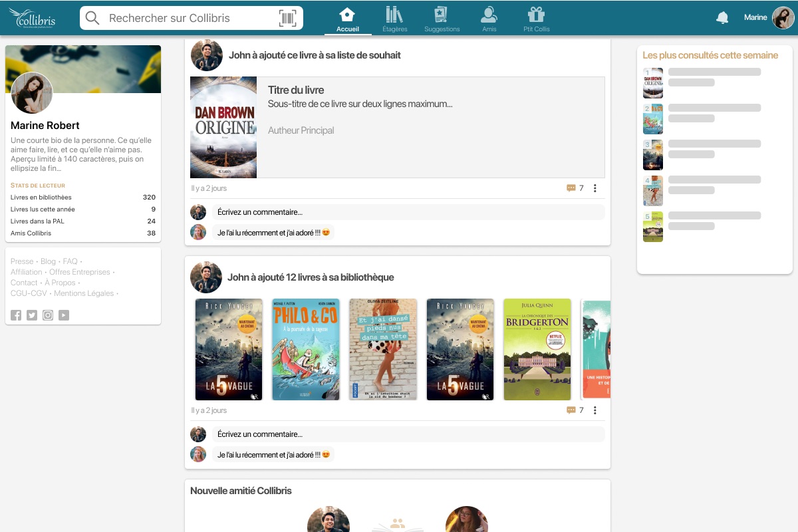The width and height of the screenshot is (798, 532).
Task: Click the right friend avatar in Nouvelle amitié
Action: tap(467, 519)
